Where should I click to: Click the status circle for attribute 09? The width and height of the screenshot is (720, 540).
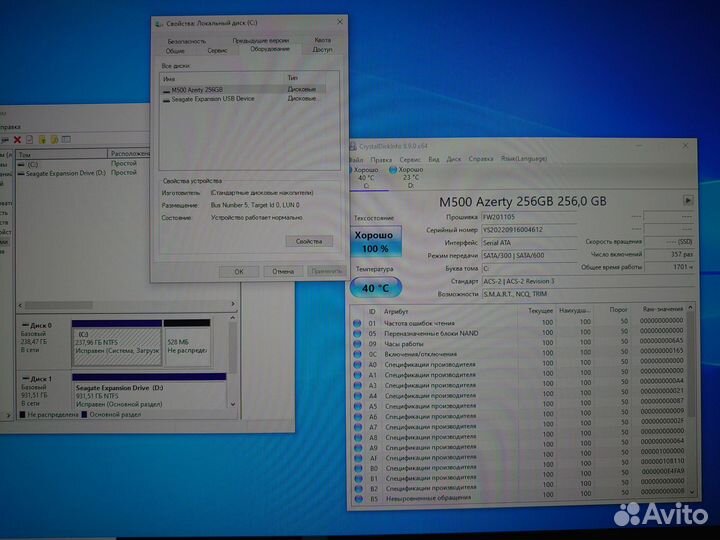click(x=357, y=343)
